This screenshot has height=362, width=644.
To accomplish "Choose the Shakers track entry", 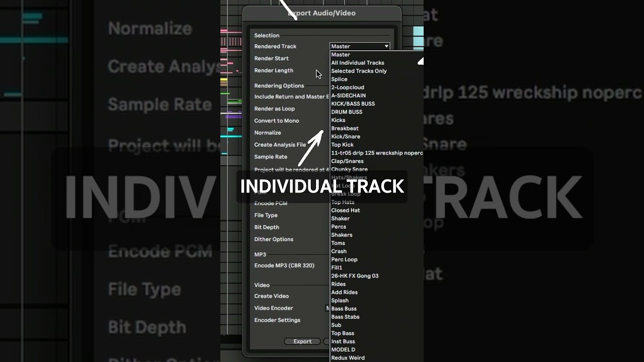I will coord(342,235).
